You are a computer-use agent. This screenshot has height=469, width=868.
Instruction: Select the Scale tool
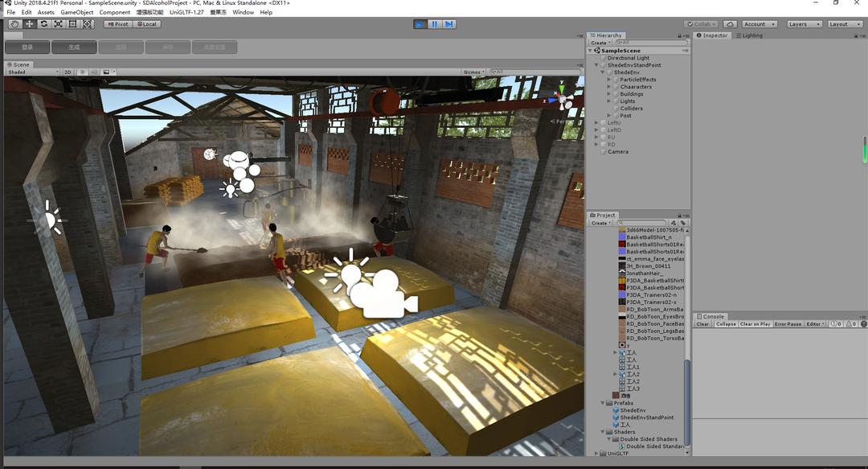click(58, 24)
